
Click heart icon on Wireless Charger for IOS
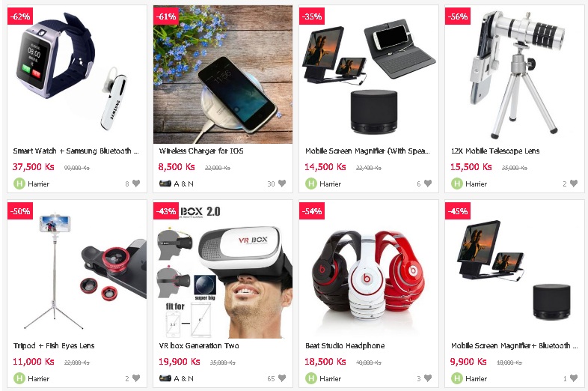tap(282, 184)
